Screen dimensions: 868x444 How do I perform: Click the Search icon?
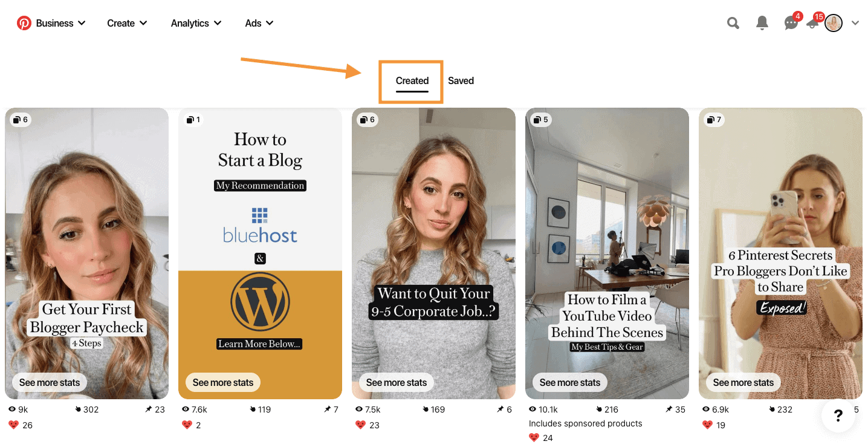coord(733,22)
